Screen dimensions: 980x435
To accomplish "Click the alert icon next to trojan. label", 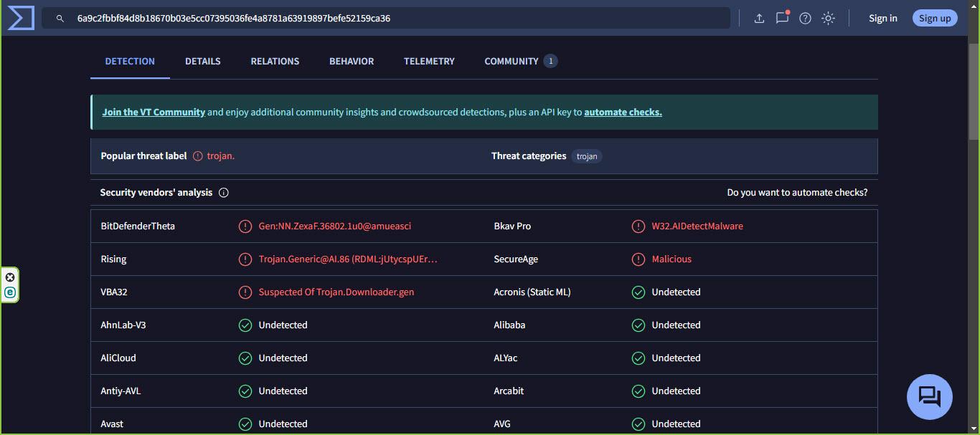I will [x=198, y=156].
